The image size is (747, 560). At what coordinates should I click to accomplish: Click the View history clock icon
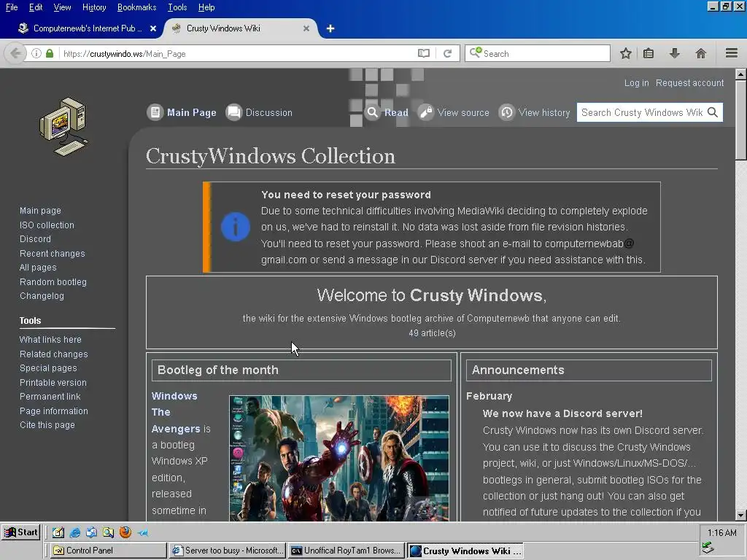click(507, 112)
